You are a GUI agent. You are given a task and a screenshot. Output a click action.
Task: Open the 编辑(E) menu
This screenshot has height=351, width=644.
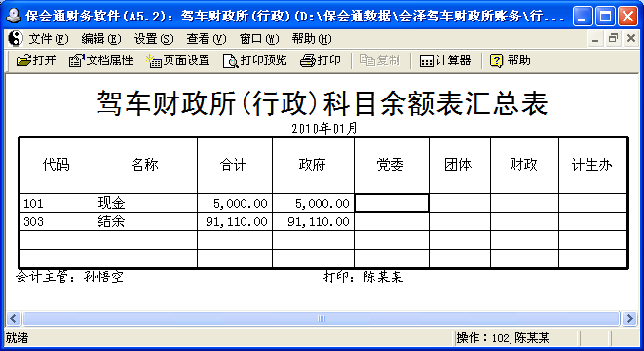[101, 39]
